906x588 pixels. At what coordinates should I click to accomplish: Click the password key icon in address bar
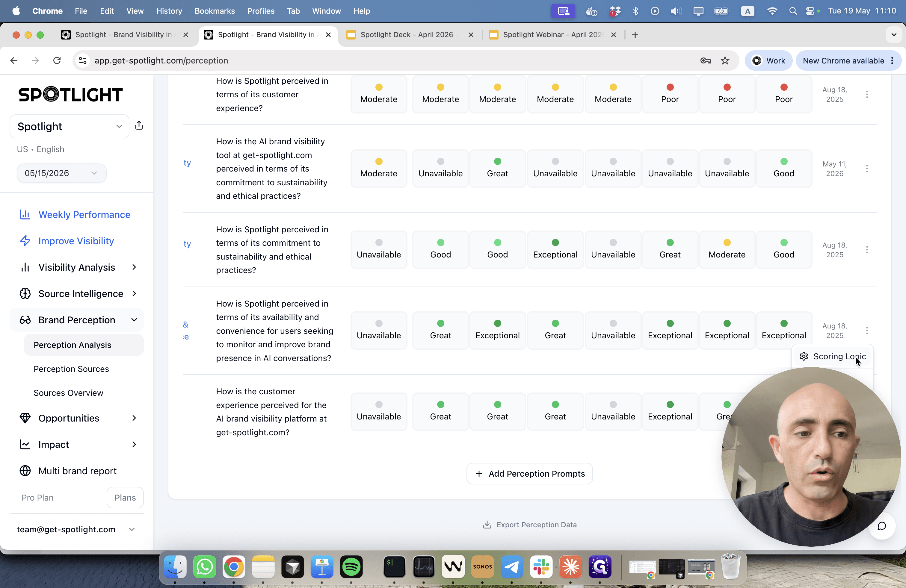[705, 60]
